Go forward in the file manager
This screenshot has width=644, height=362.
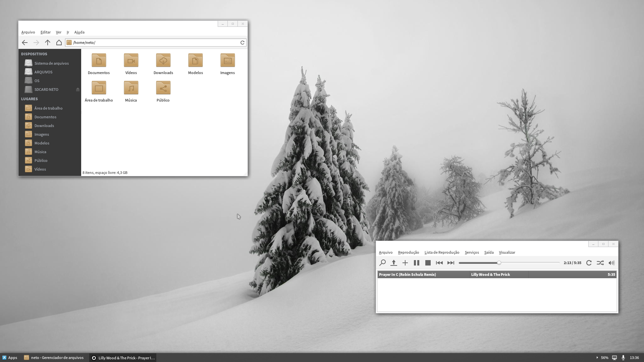[x=36, y=43]
